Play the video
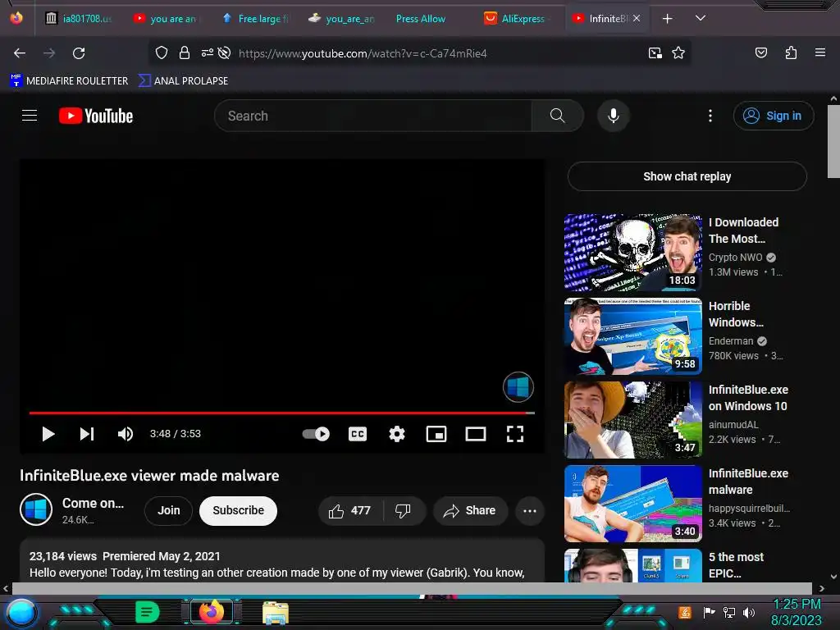Viewport: 840px width, 630px height. [48, 434]
